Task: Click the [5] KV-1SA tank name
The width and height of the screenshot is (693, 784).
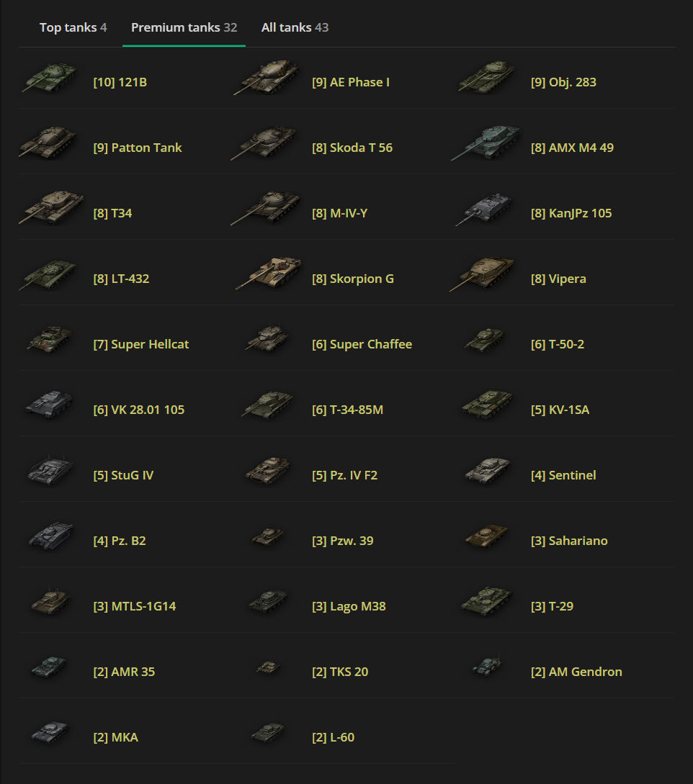Action: (x=560, y=410)
